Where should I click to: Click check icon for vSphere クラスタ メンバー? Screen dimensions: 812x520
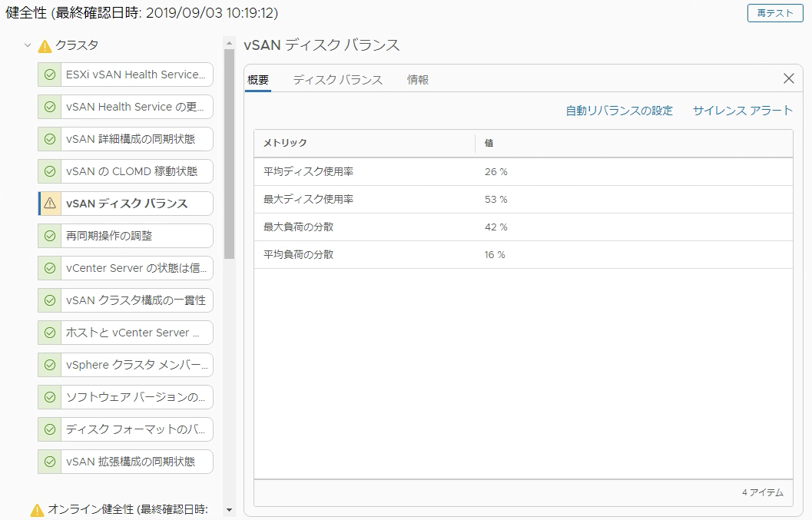point(50,365)
